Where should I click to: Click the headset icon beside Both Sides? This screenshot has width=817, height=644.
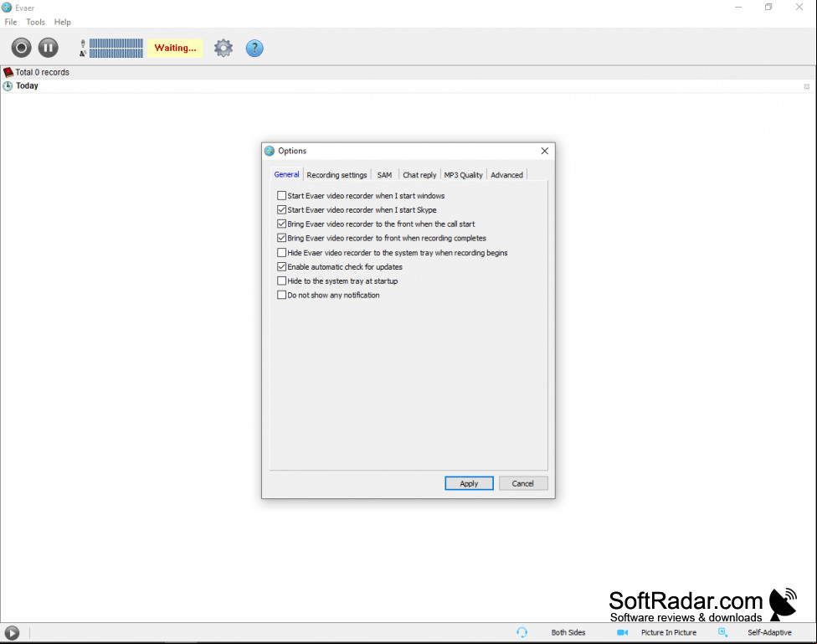(522, 632)
